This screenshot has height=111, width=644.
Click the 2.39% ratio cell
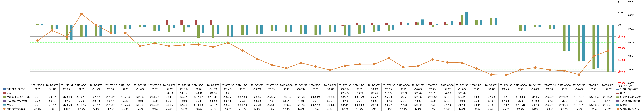click(608, 109)
